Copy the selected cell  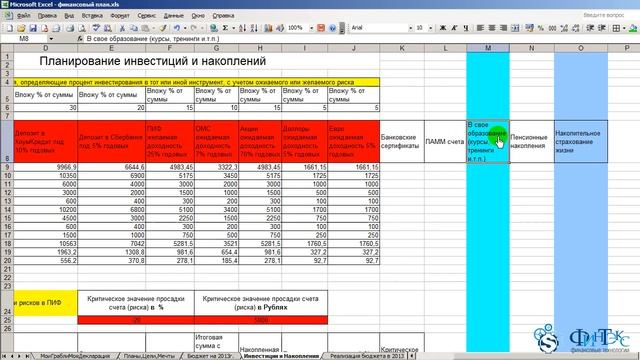[133, 28]
